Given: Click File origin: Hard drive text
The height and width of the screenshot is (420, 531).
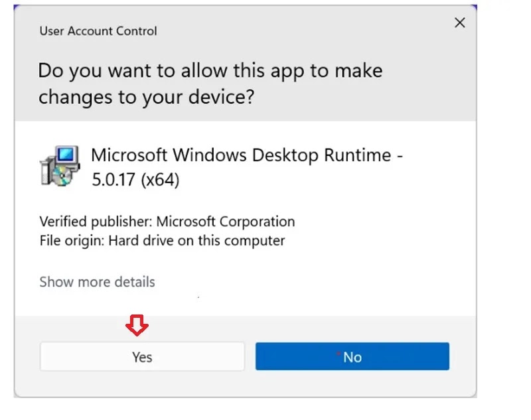Looking at the screenshot, I should click(162, 241).
